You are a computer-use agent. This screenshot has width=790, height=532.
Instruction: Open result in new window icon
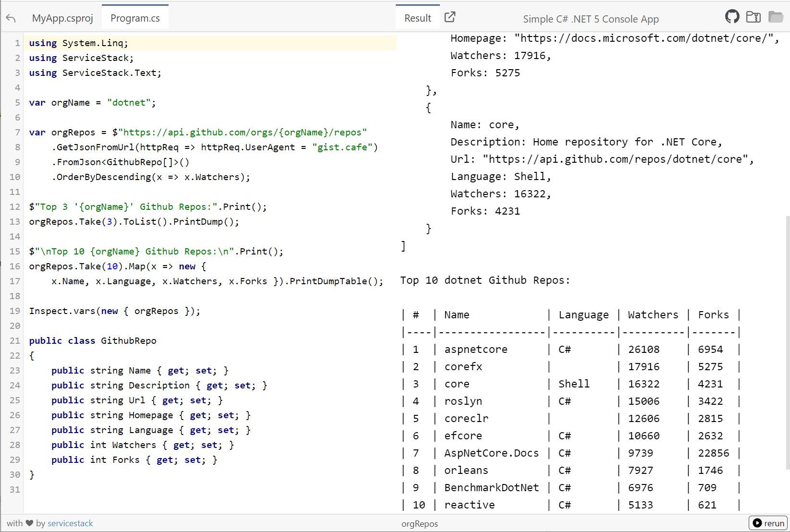450,17
